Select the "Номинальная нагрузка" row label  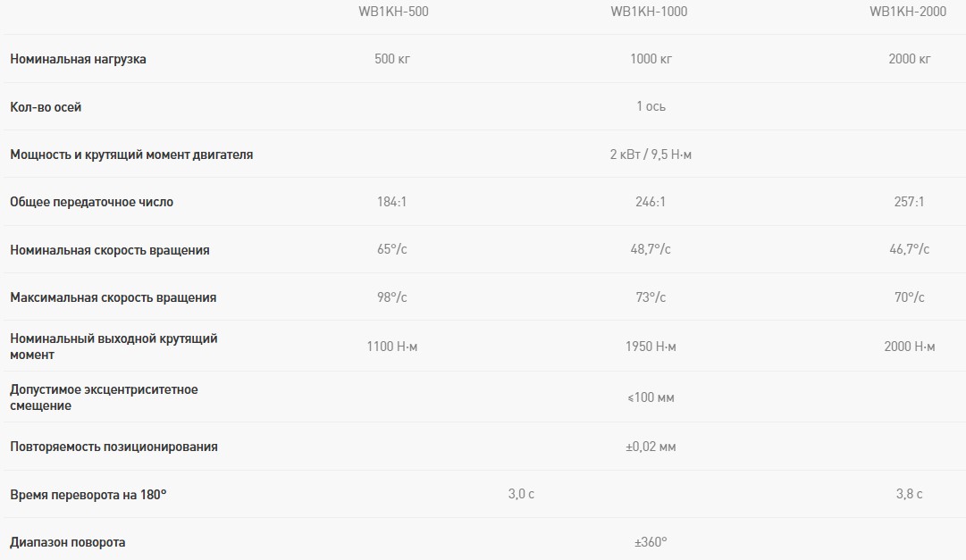(x=78, y=59)
